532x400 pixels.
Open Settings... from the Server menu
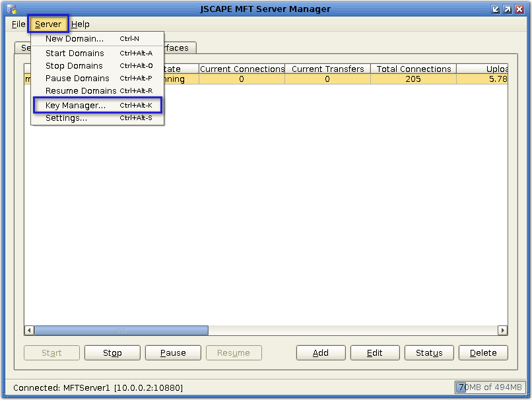tap(98, 118)
